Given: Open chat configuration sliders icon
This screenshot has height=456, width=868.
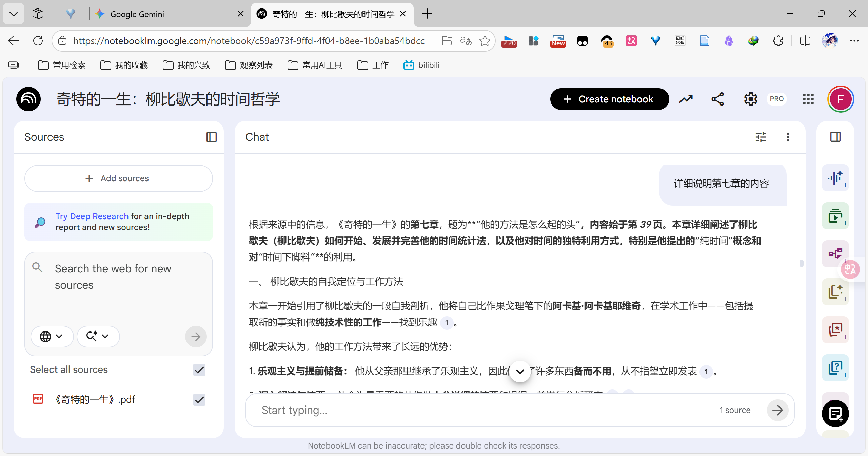Looking at the screenshot, I should [761, 137].
